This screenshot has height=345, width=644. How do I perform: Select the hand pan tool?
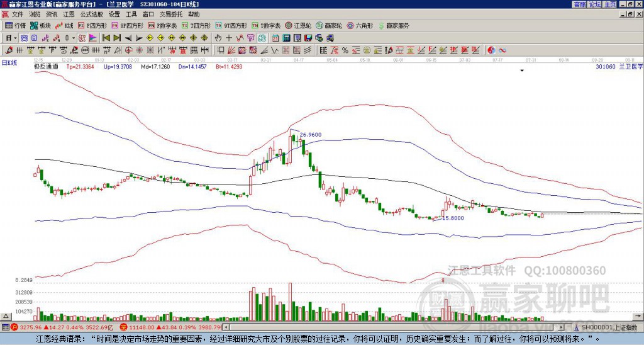pyautogui.click(x=218, y=38)
